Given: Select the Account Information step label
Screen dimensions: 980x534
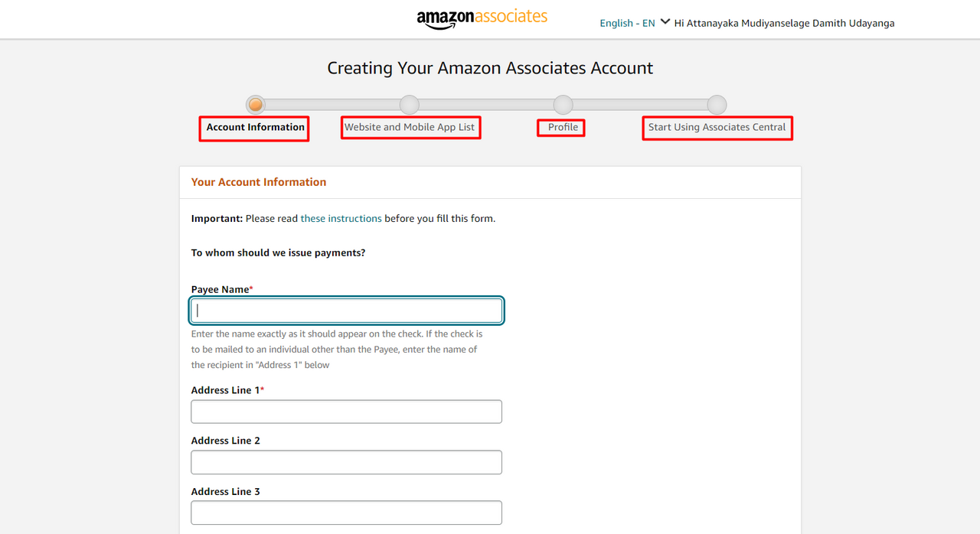Looking at the screenshot, I should (255, 128).
